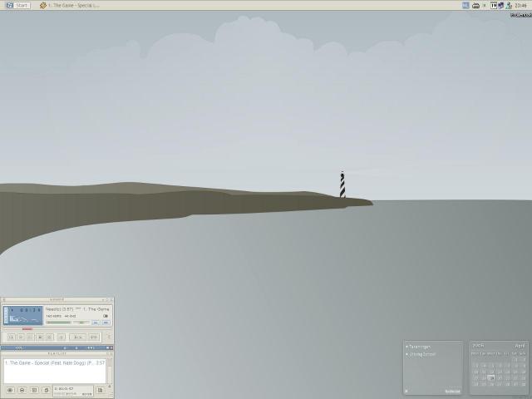
Task: Open the playlist List options button
Action: [100, 390]
